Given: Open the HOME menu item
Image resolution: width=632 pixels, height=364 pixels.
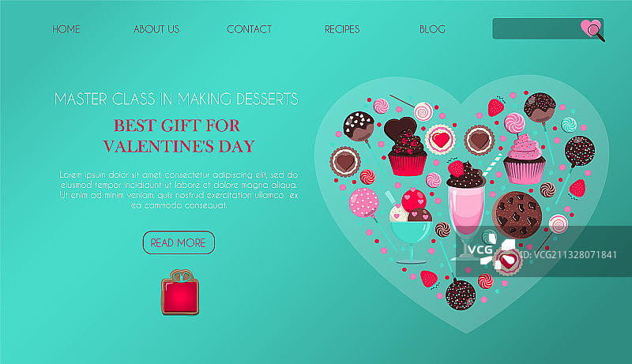Looking at the screenshot, I should pos(66,29).
